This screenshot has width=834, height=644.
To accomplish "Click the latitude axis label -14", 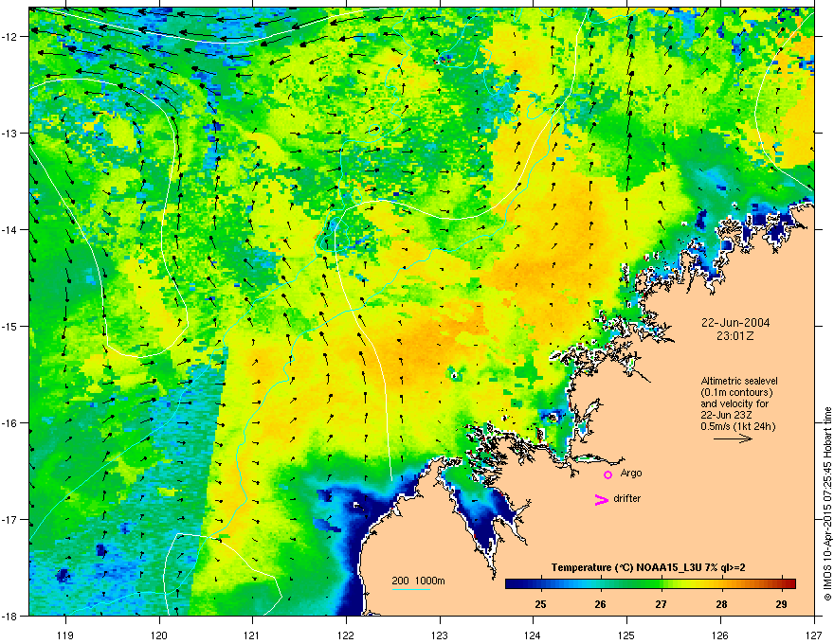I will [10, 230].
